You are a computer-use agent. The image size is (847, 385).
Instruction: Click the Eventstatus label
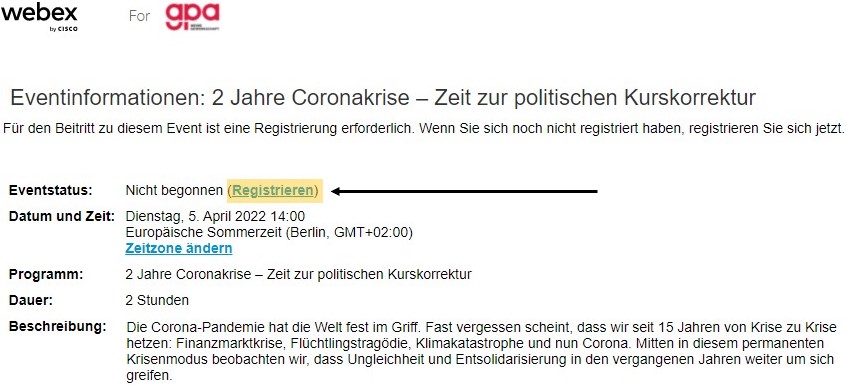pyautogui.click(x=51, y=191)
